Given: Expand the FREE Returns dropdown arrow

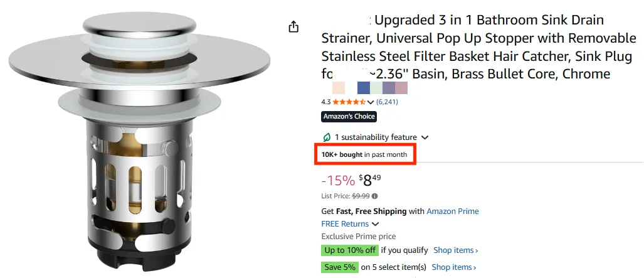Looking at the screenshot, I should click(x=376, y=224).
